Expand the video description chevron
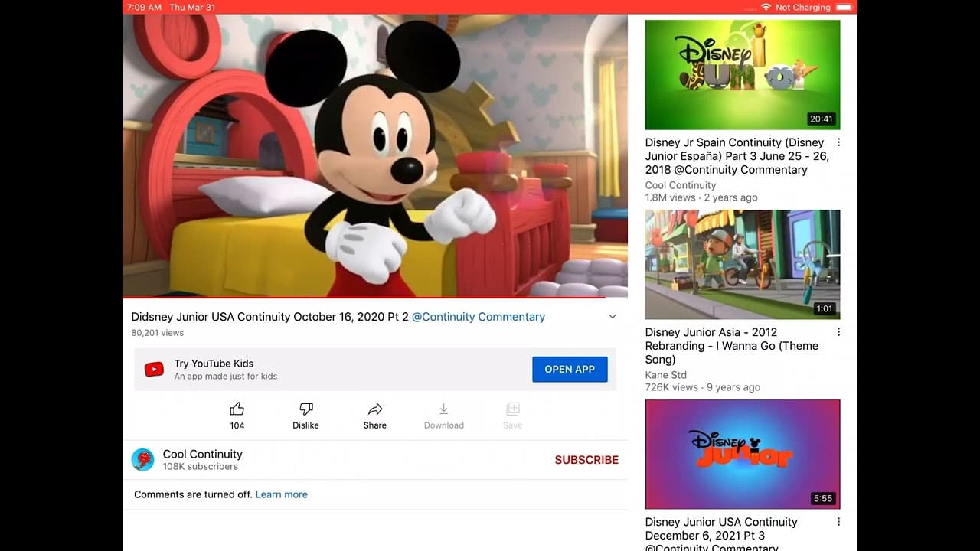Viewport: 980px width, 551px height. (612, 317)
